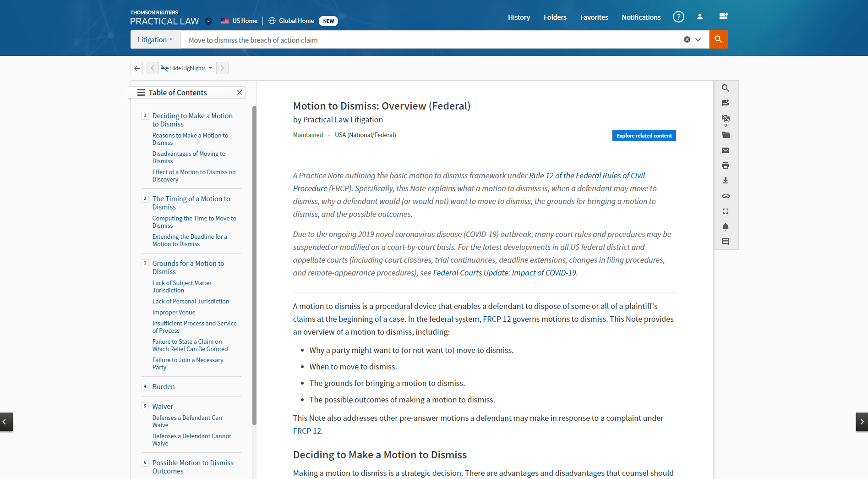Email the document via the envelope icon
The height and width of the screenshot is (479, 868).
(x=726, y=150)
